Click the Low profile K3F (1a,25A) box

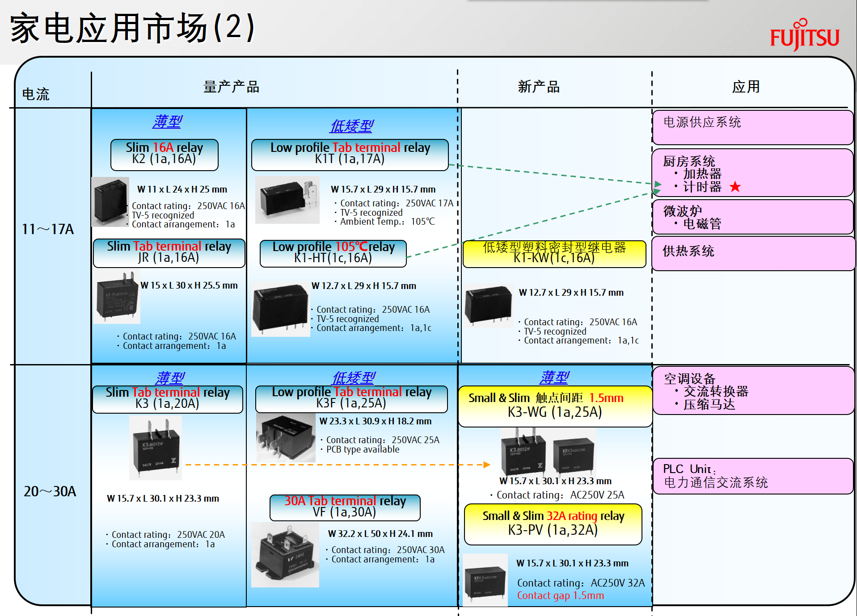(x=351, y=399)
